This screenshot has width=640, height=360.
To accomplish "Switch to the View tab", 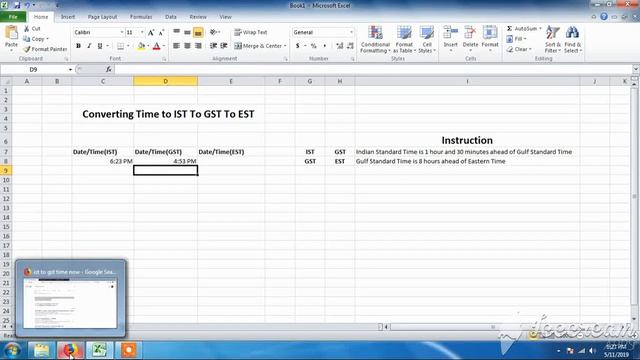I will 225,17.
